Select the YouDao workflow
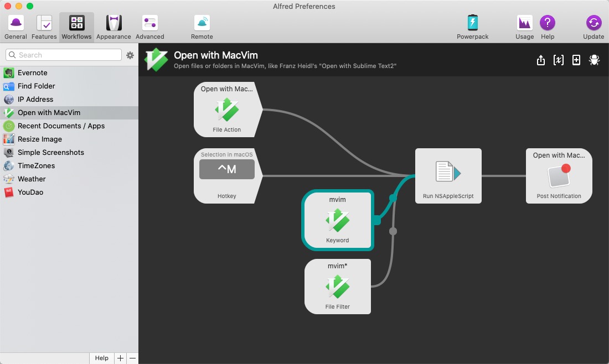This screenshot has width=609, height=364. tap(69, 192)
